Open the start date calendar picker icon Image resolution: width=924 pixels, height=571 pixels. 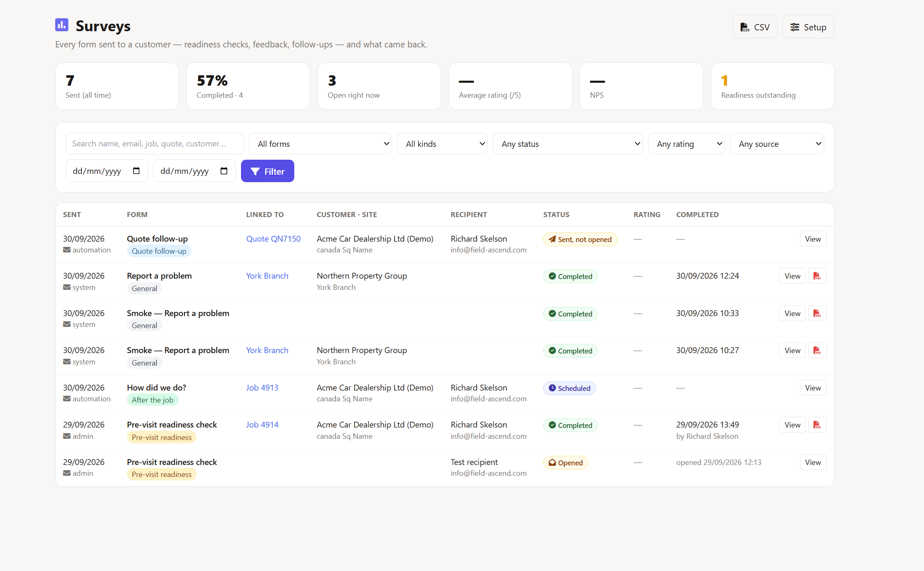tap(136, 171)
